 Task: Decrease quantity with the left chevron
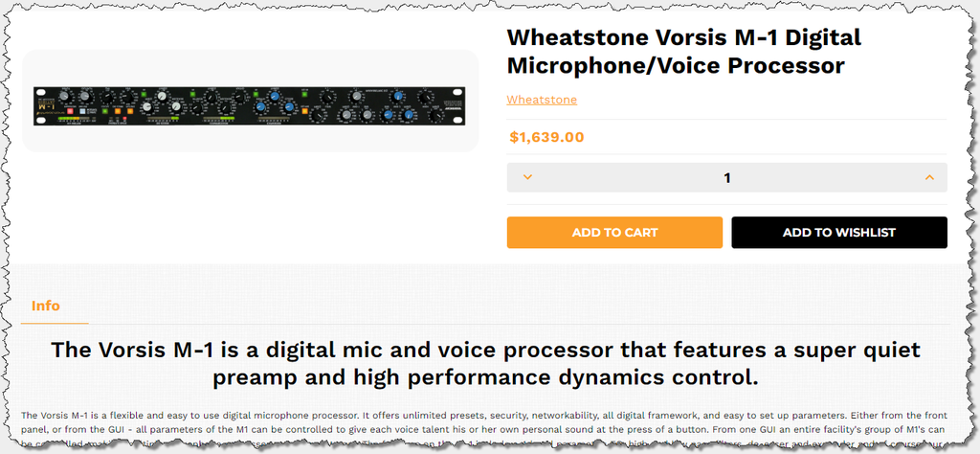tap(527, 177)
